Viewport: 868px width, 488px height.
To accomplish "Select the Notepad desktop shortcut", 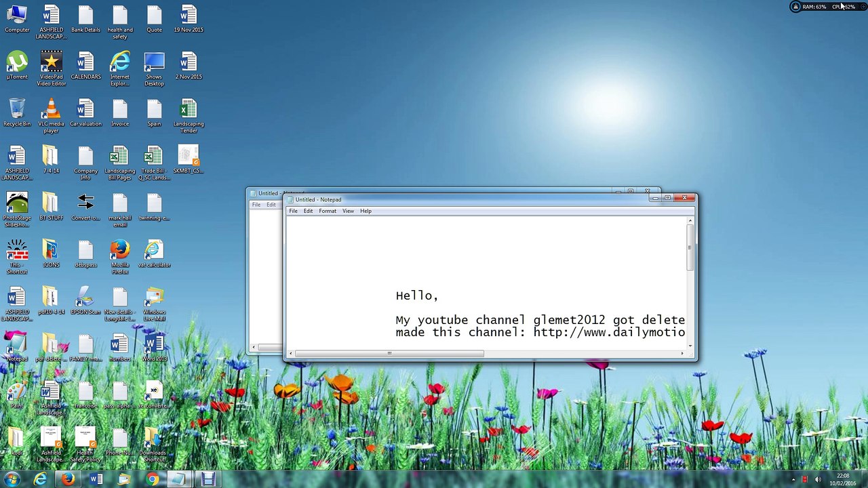I will pos(17,348).
